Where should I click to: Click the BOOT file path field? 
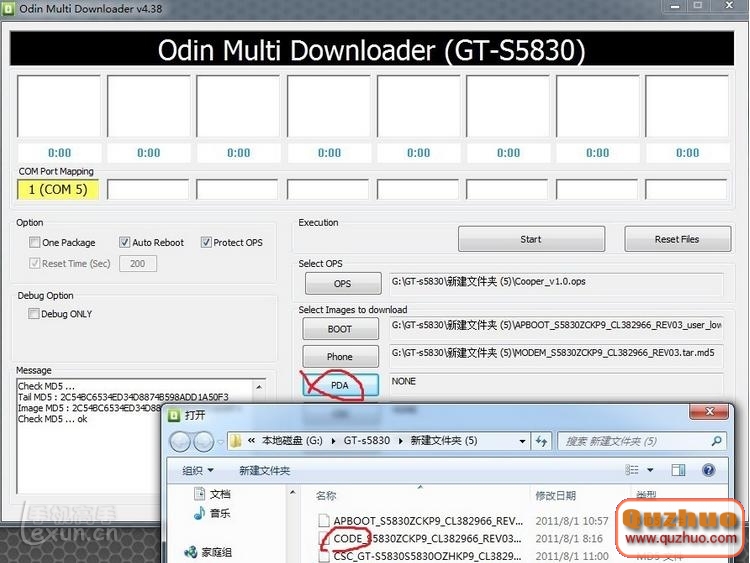point(556,328)
